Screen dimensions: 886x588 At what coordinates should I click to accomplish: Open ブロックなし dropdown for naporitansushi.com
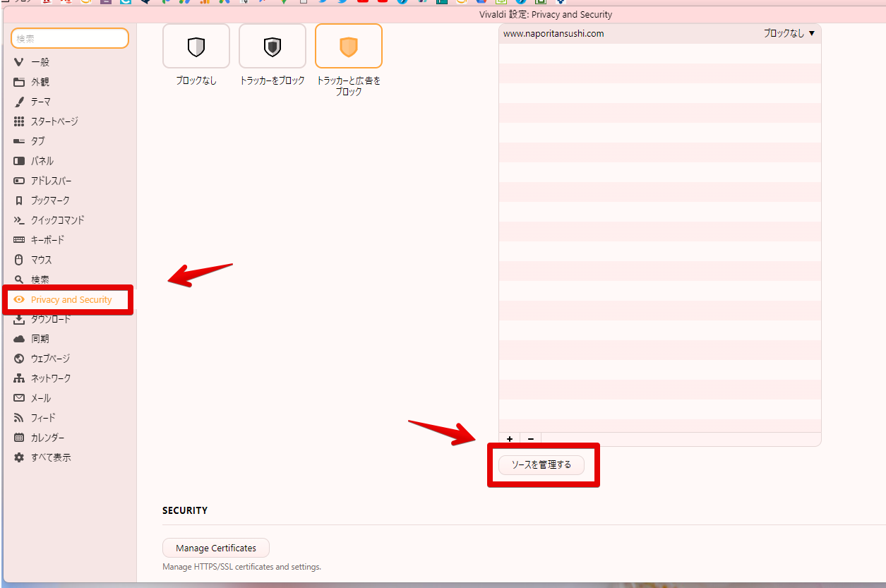(789, 33)
